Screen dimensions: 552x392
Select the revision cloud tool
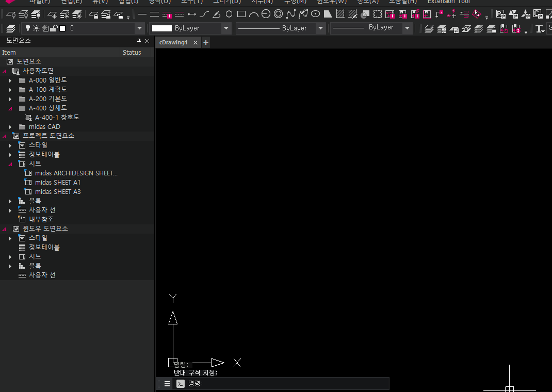(x=378, y=14)
